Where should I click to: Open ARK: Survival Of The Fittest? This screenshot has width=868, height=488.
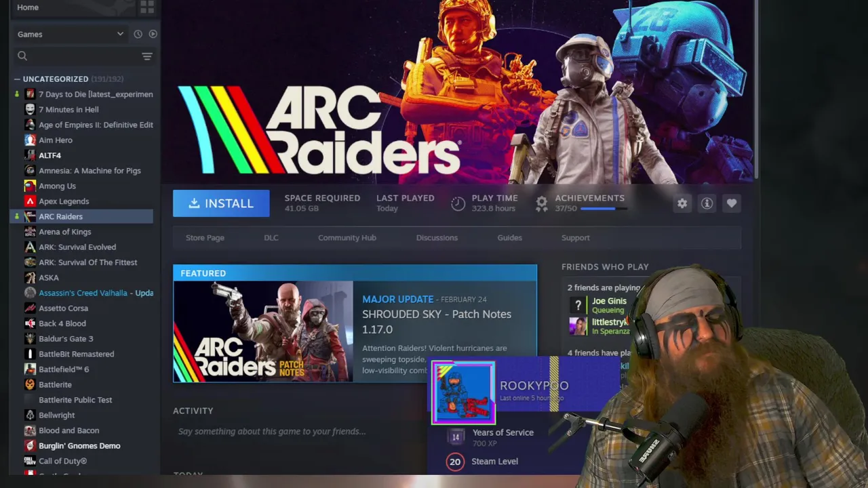(x=87, y=262)
